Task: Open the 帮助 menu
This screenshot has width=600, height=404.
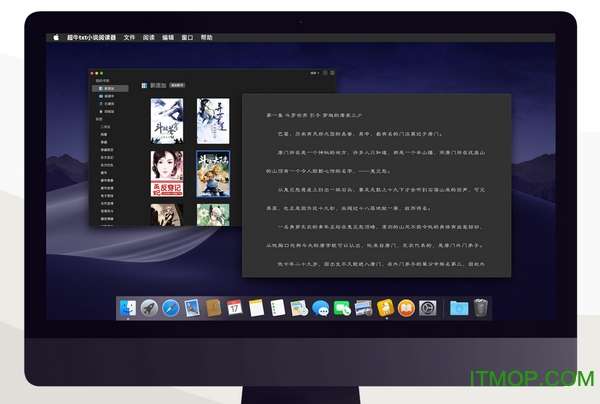Action: pos(206,37)
